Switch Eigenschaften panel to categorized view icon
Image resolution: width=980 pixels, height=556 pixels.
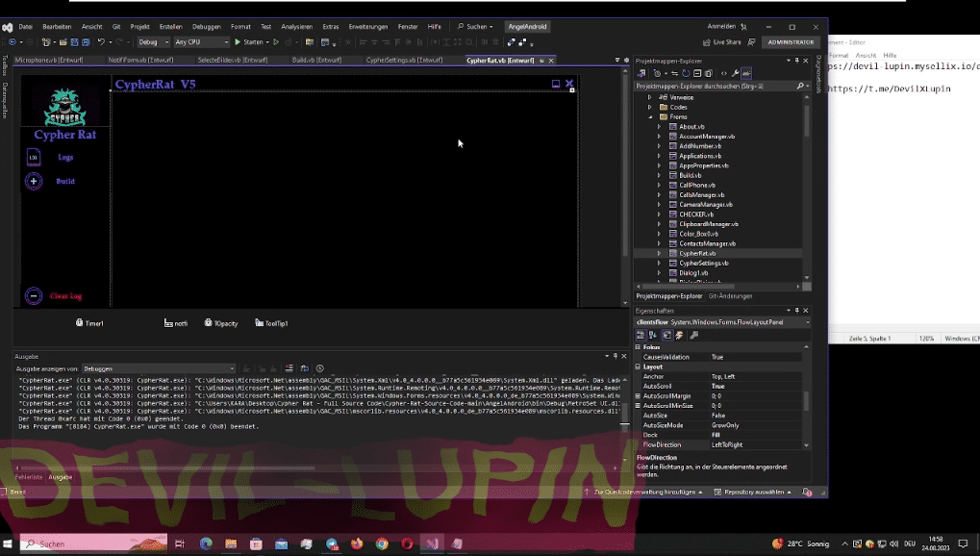[641, 334]
